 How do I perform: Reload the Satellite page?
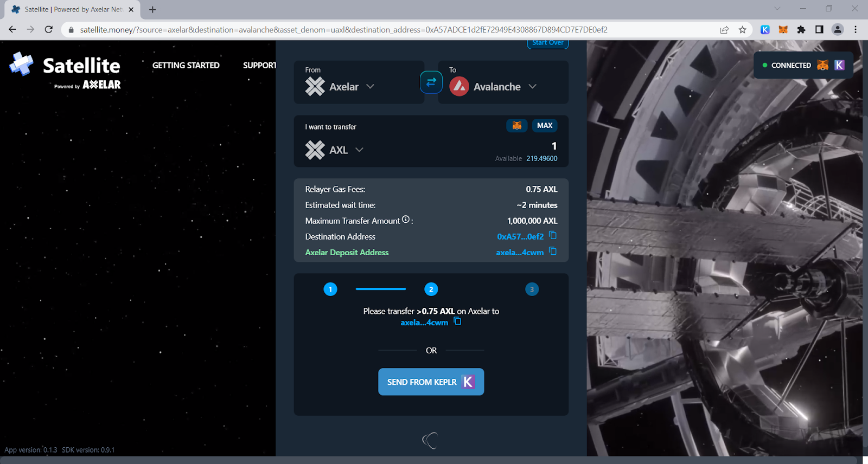(49, 30)
